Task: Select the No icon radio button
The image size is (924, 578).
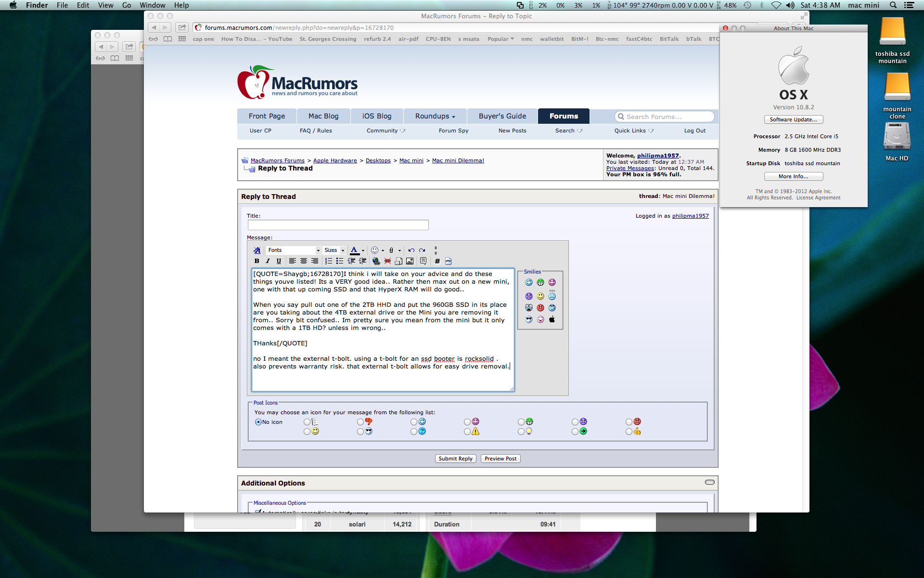Action: (258, 422)
